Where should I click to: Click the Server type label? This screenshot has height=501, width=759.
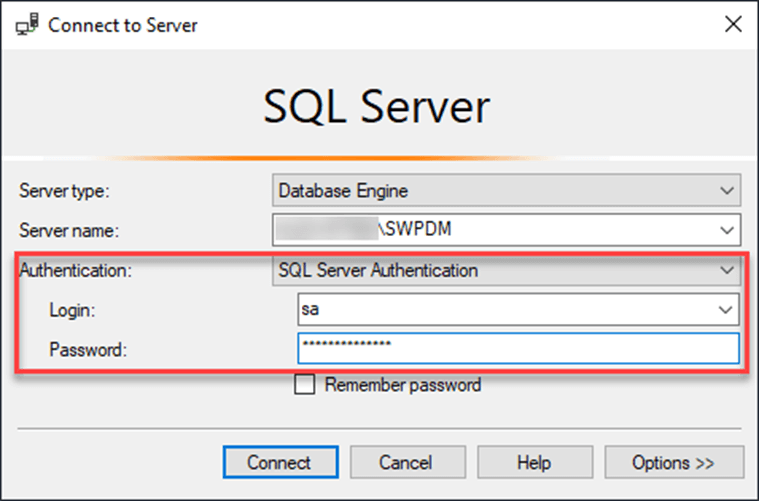pos(64,191)
